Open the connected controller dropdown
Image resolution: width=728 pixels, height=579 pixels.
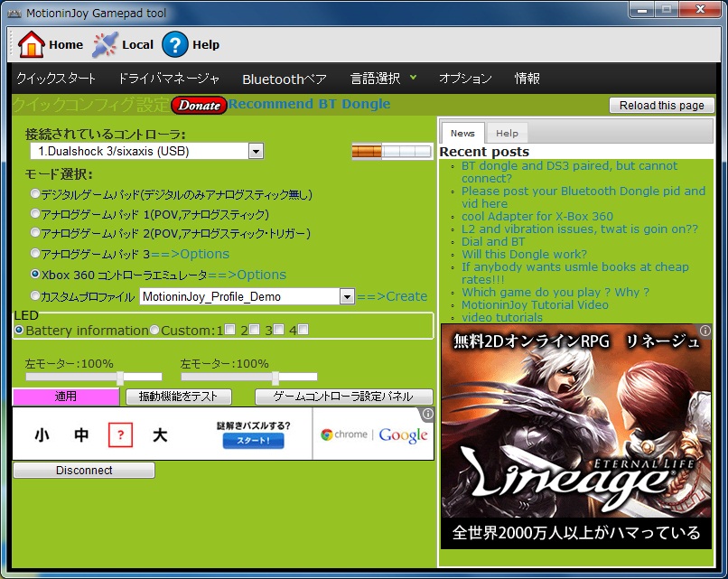tap(256, 151)
